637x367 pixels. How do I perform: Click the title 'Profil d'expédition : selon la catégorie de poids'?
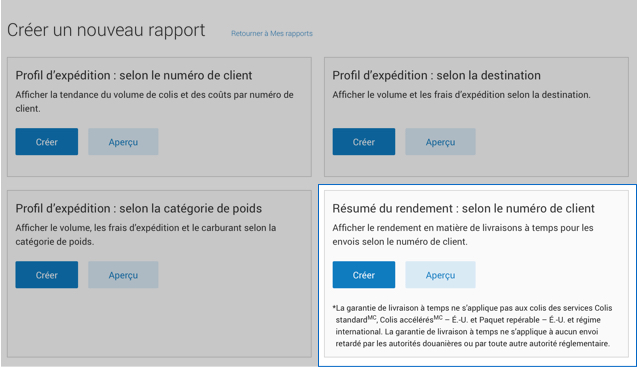click(139, 208)
